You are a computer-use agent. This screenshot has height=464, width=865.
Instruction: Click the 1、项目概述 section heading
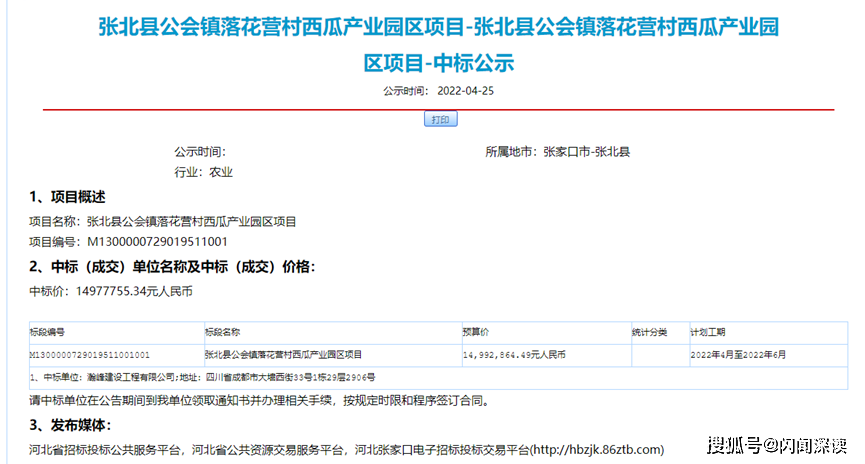point(67,197)
